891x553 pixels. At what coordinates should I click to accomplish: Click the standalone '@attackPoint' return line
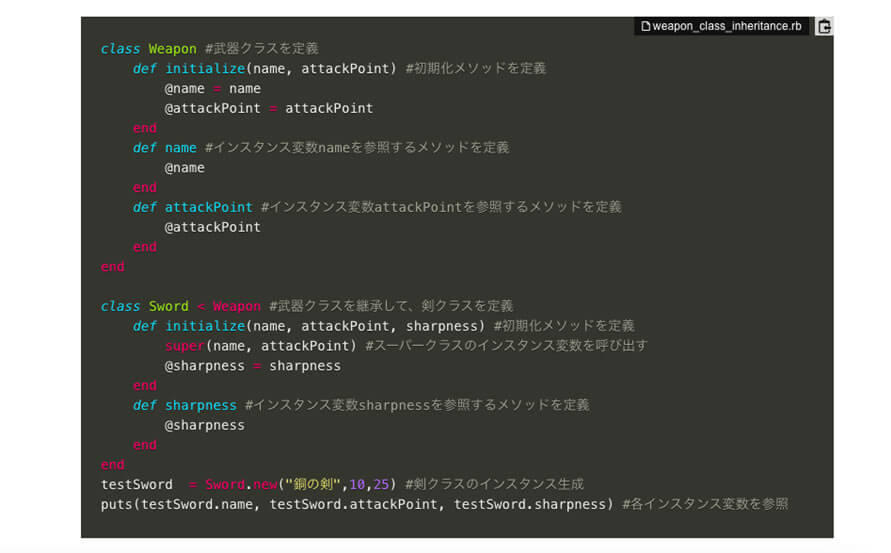213,227
